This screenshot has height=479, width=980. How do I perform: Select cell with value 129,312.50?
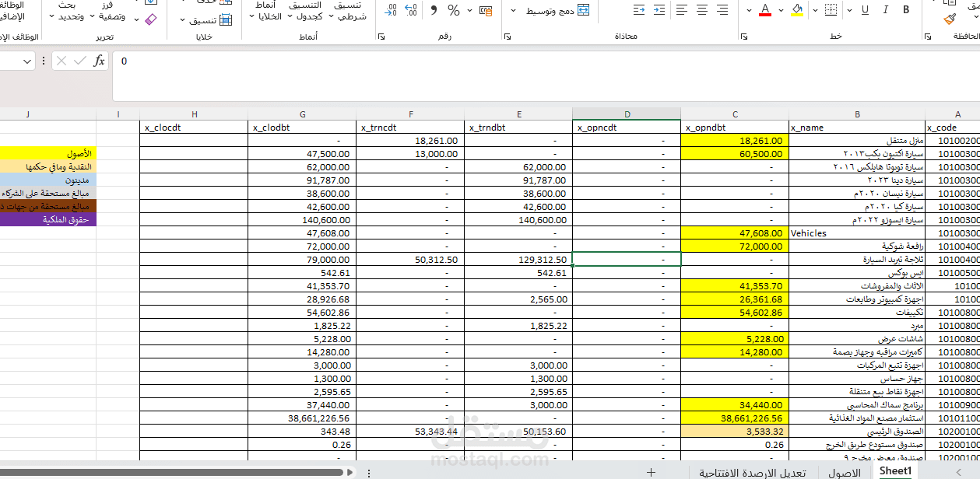coord(518,259)
